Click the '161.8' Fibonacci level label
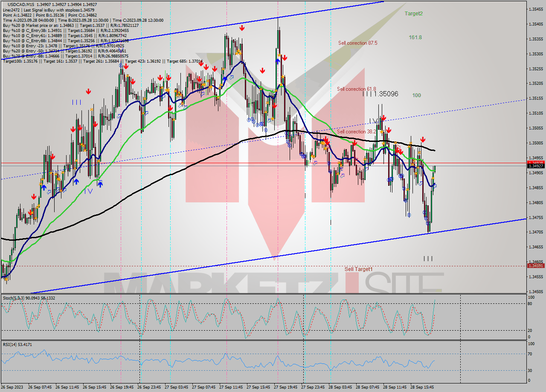Viewport: 546px width, 392px height. pyautogui.click(x=415, y=37)
